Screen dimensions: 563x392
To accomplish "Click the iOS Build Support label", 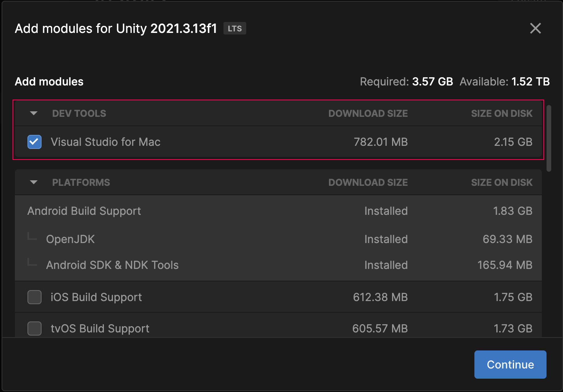I will pyautogui.click(x=96, y=297).
